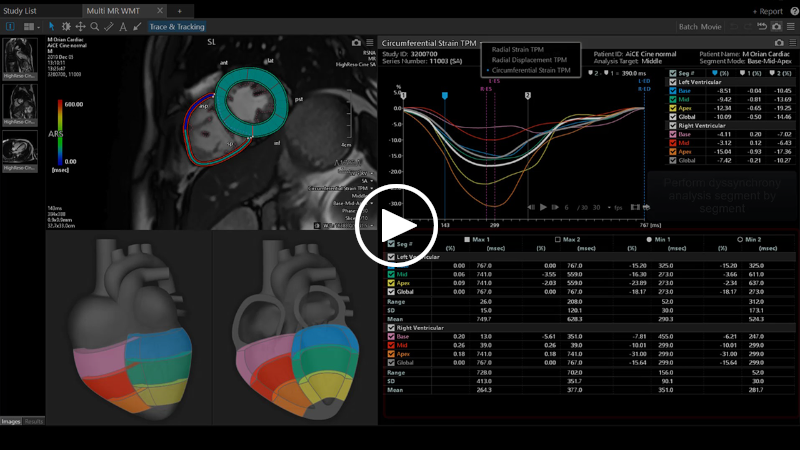Click the Movie button

point(711,27)
